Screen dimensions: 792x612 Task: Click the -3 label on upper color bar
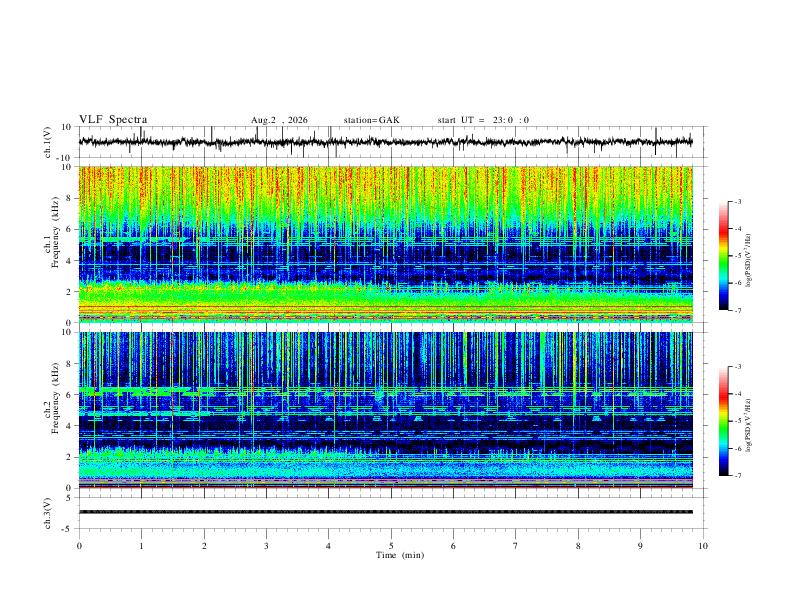click(738, 201)
